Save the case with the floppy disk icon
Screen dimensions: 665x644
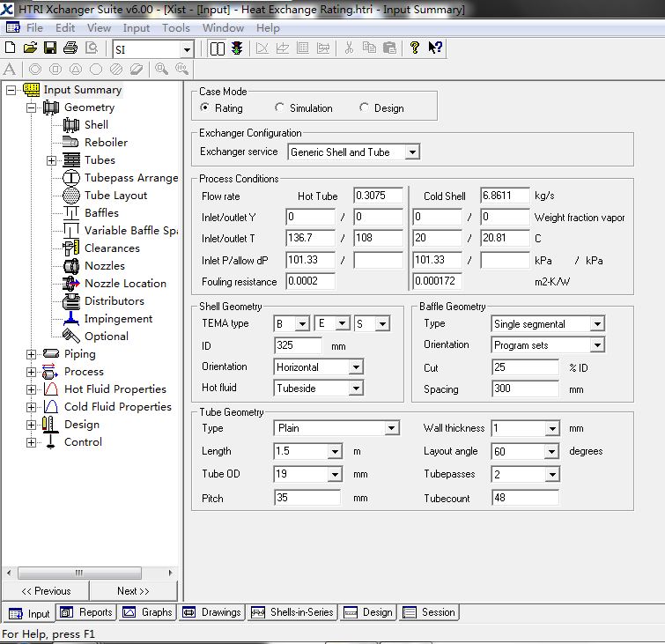click(50, 48)
